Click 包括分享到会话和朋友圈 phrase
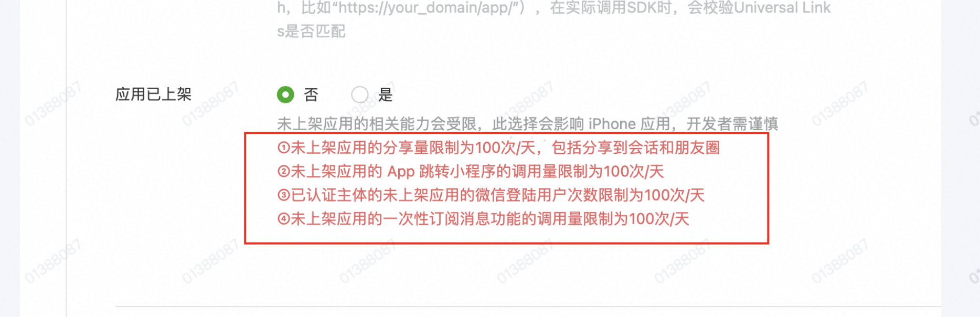This screenshot has width=980, height=317. point(636,148)
